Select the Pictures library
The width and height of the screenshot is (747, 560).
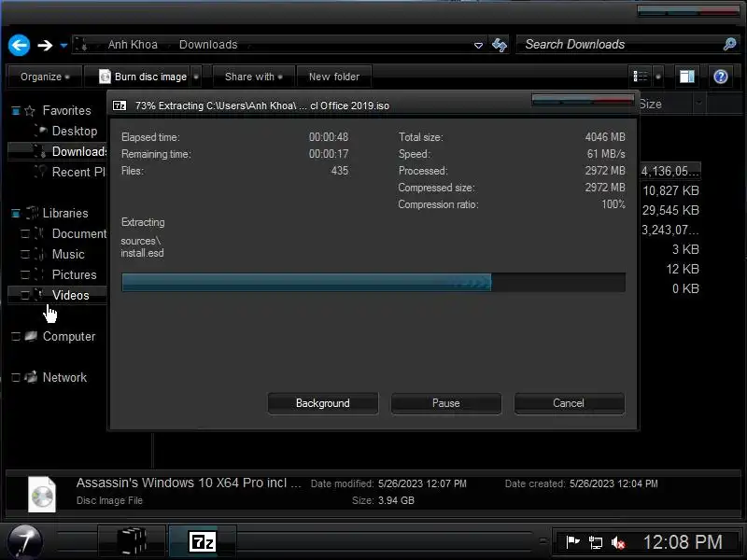point(74,274)
